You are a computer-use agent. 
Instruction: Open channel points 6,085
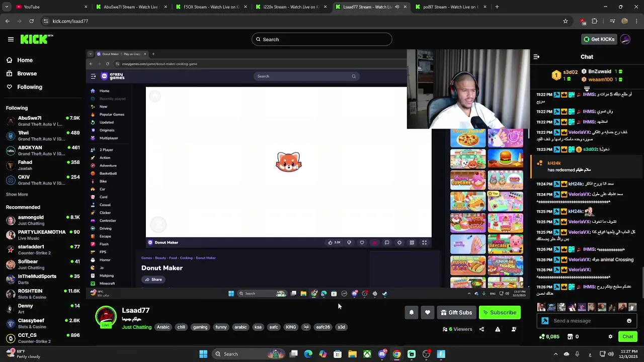click(x=549, y=337)
